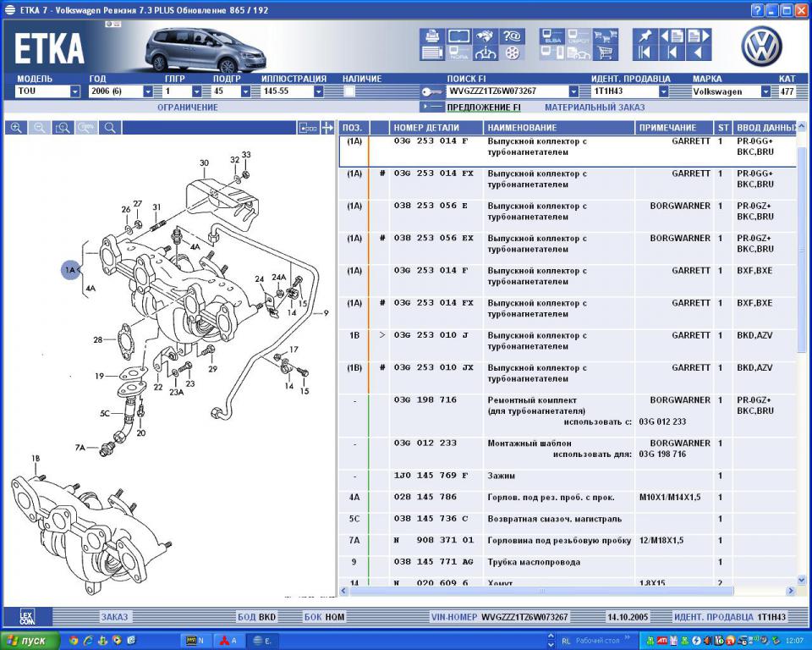
Task: Click the help '?' button in title bar
Action: tap(757, 10)
